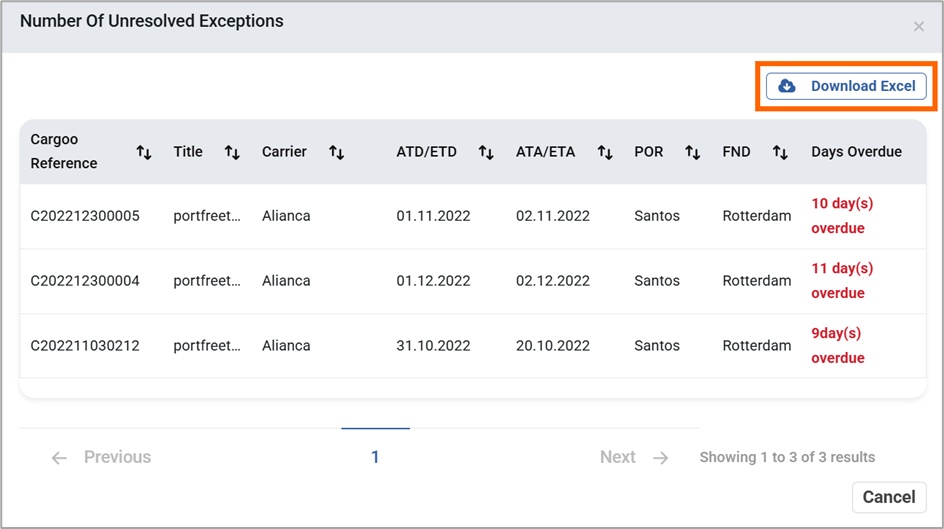This screenshot has height=529, width=944.
Task: Click the 10 day(s) overdue cell
Action: (x=842, y=216)
